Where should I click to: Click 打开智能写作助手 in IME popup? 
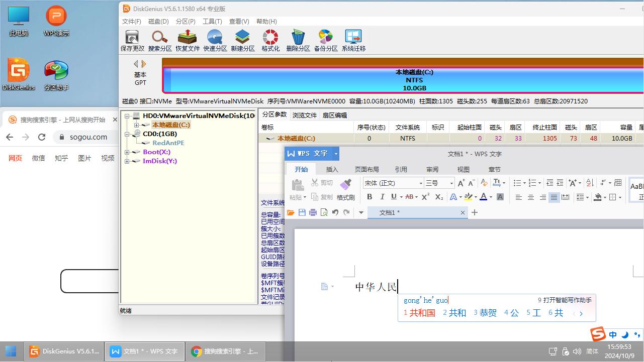point(565,300)
